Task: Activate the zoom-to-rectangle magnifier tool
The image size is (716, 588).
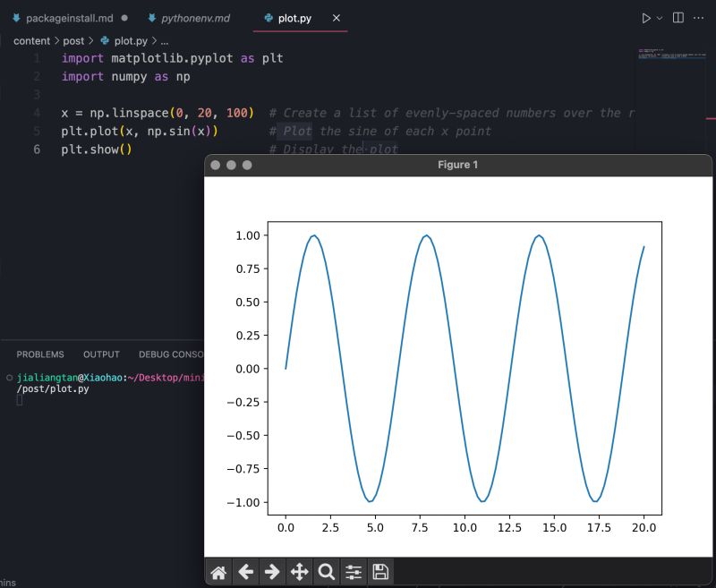Action: point(326,571)
